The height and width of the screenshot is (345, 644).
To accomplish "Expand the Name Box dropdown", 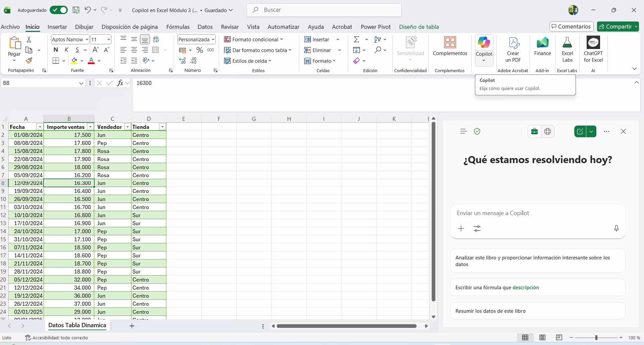I will [81, 83].
